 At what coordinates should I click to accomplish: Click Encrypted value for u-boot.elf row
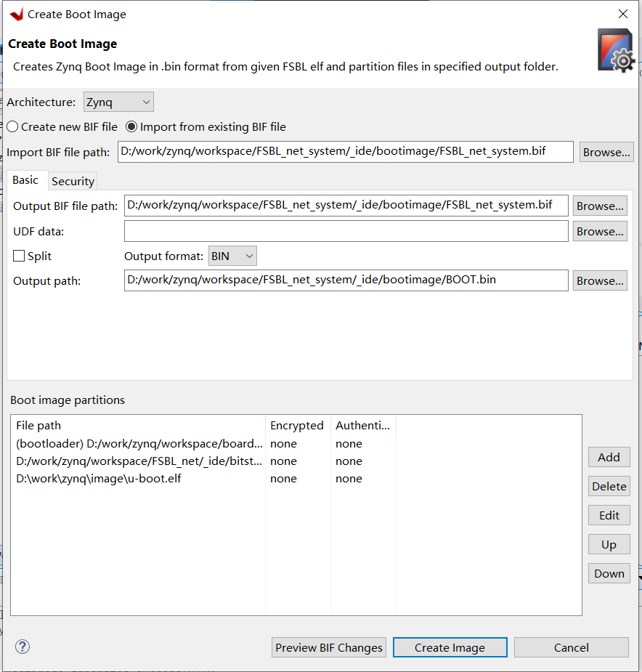[284, 479]
